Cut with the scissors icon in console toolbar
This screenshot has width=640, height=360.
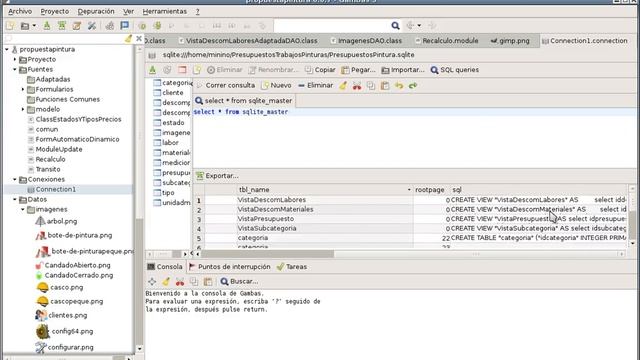180,282
